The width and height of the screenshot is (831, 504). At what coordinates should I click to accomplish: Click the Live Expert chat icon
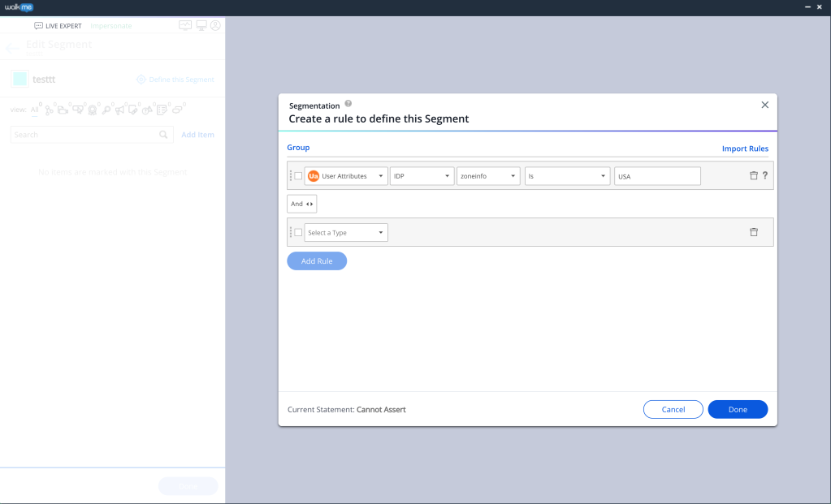point(39,26)
